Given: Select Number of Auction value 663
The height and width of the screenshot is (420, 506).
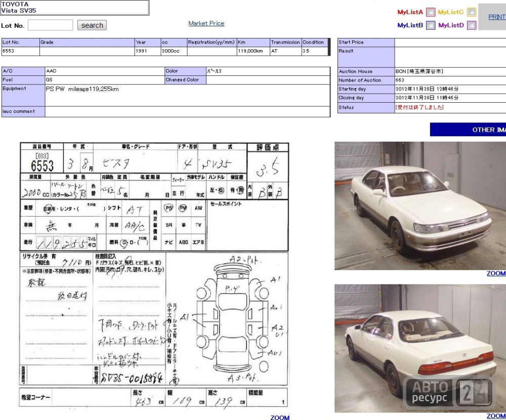Looking at the screenshot, I should pos(400,80).
